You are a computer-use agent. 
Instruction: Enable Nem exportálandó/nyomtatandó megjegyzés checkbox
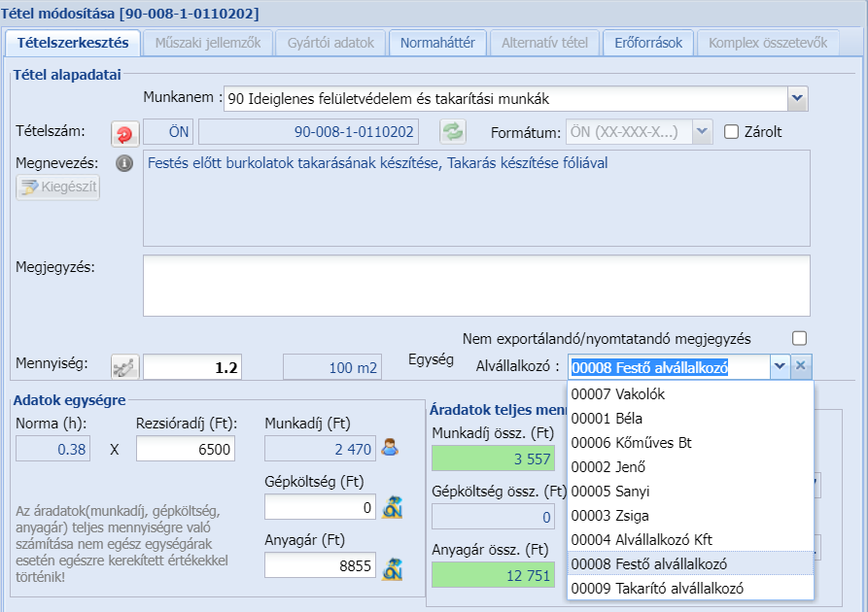point(799,338)
